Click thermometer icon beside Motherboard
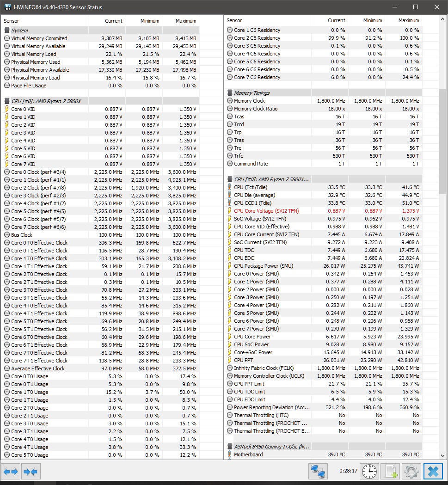The height and width of the screenshot is (485, 448). tap(230, 454)
